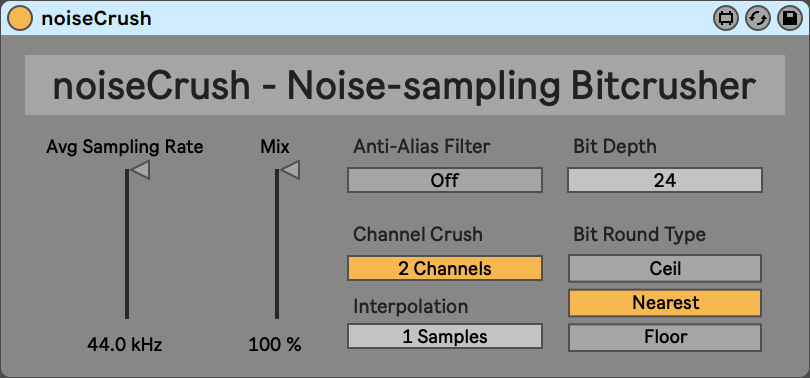Screen dimensions: 810x378
Task: Click the Avg Sampling Rate slider track
Action: pos(127,244)
